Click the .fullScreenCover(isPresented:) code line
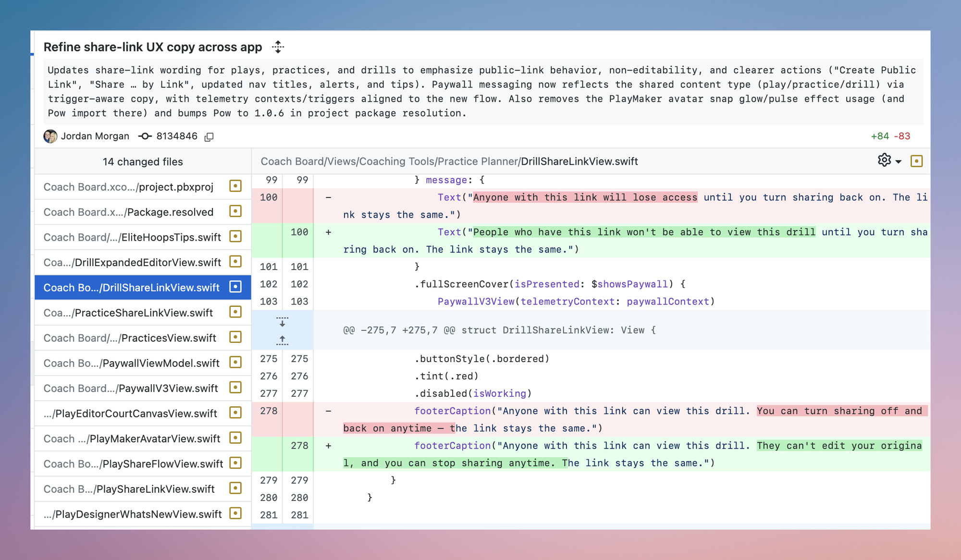The image size is (961, 560). point(550,284)
